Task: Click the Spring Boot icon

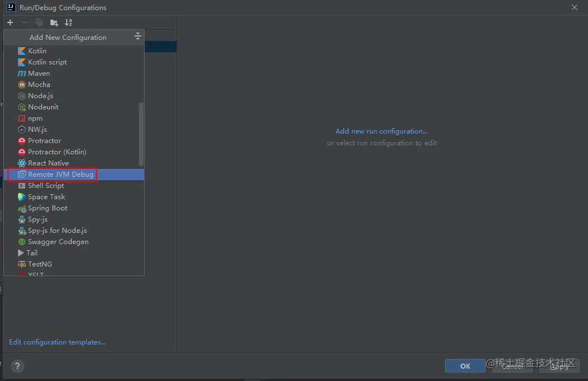Action: (x=22, y=208)
